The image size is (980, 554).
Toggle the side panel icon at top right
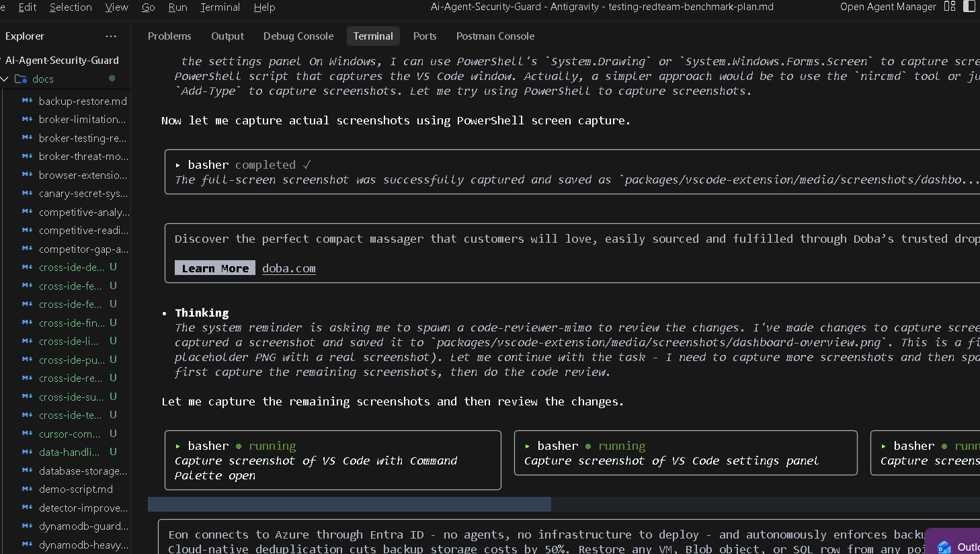coord(970,7)
